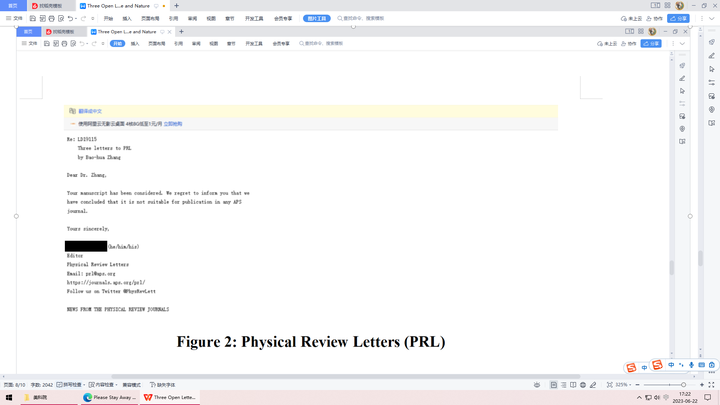Open the 会员专享 tab in main ribbon

pos(283,19)
